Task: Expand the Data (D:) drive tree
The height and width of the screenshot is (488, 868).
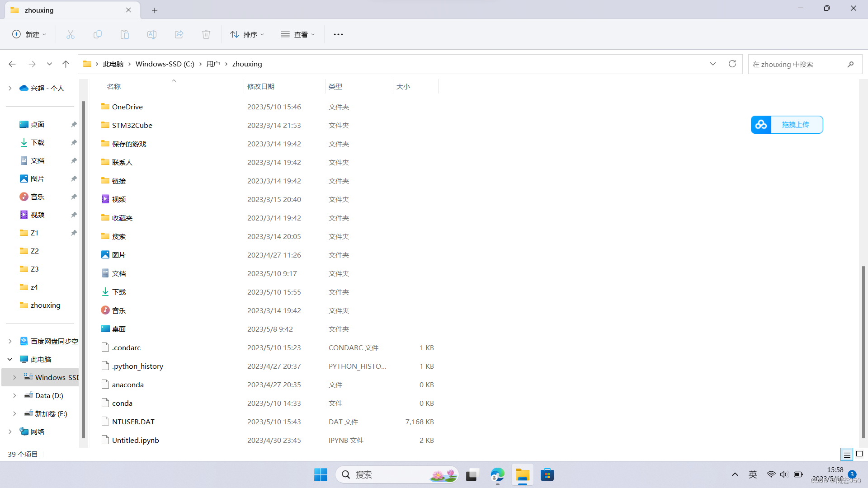Action: (x=14, y=395)
